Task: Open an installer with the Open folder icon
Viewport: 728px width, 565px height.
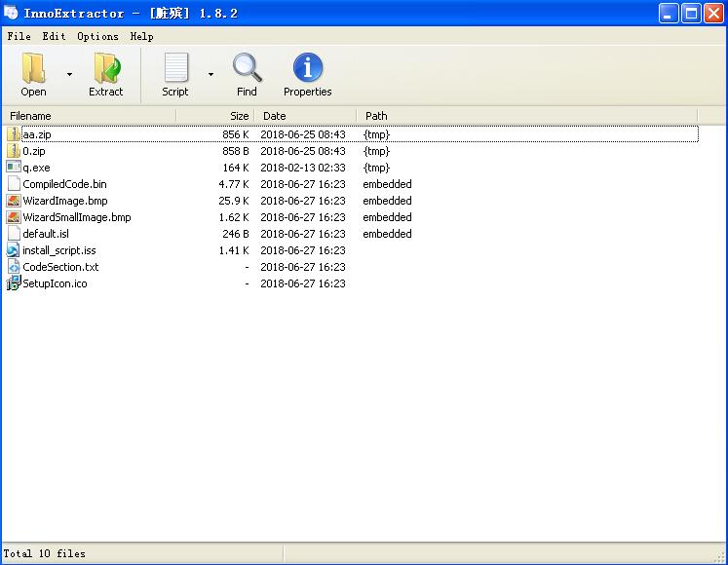Action: point(33,68)
